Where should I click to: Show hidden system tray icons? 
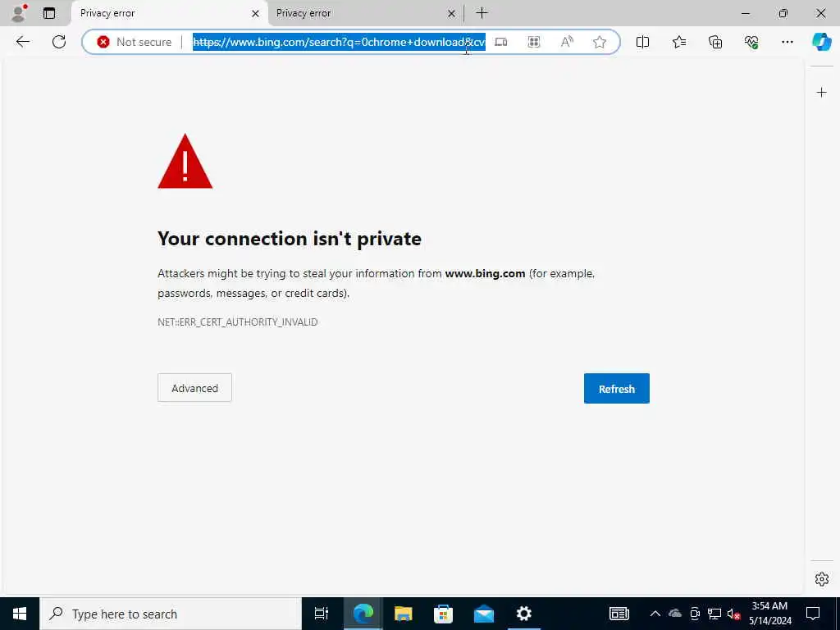[655, 614]
